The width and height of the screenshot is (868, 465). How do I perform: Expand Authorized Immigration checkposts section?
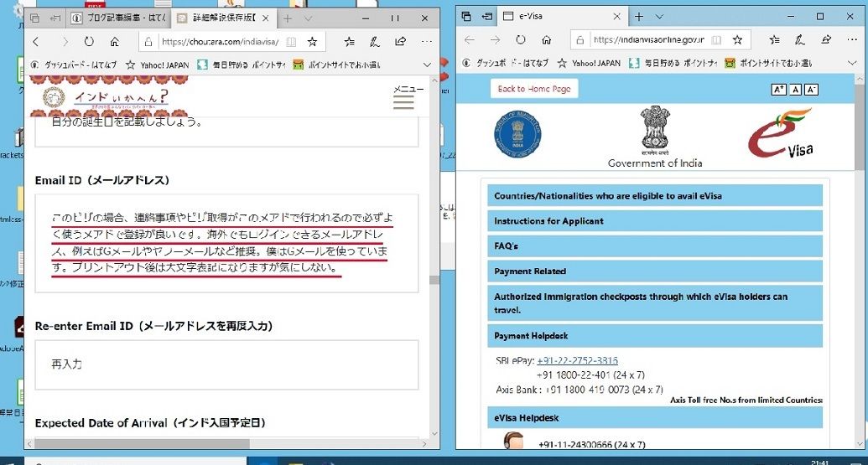[x=655, y=303]
